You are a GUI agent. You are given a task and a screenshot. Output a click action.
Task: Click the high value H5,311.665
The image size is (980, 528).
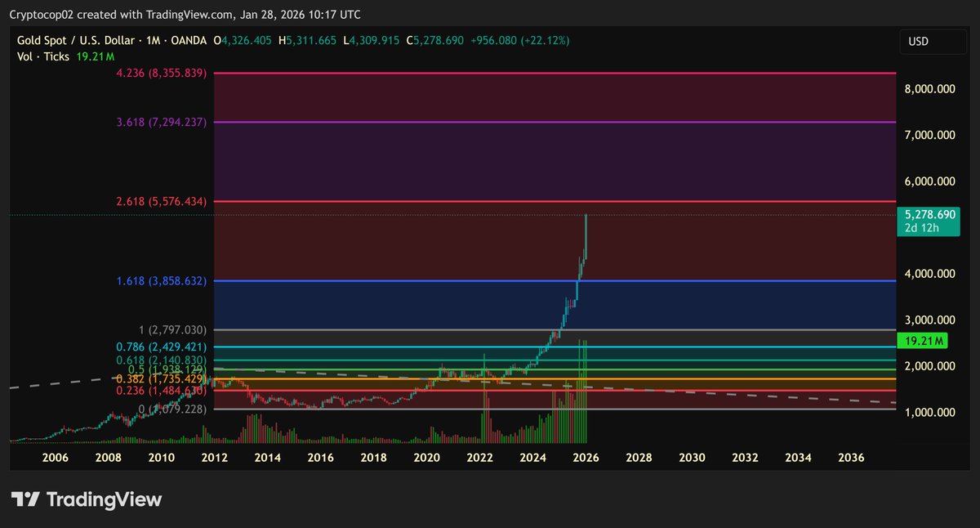(x=308, y=40)
